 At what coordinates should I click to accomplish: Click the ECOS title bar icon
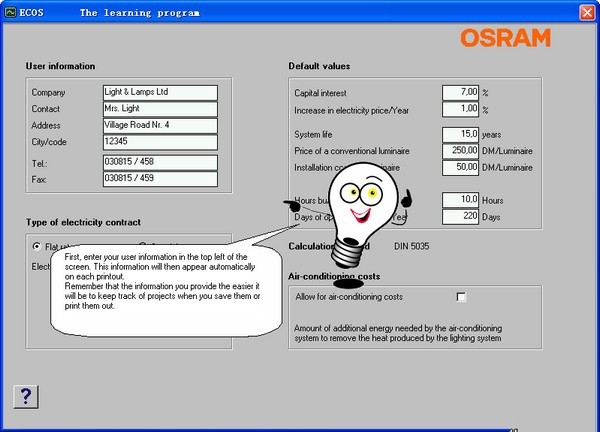(10, 12)
